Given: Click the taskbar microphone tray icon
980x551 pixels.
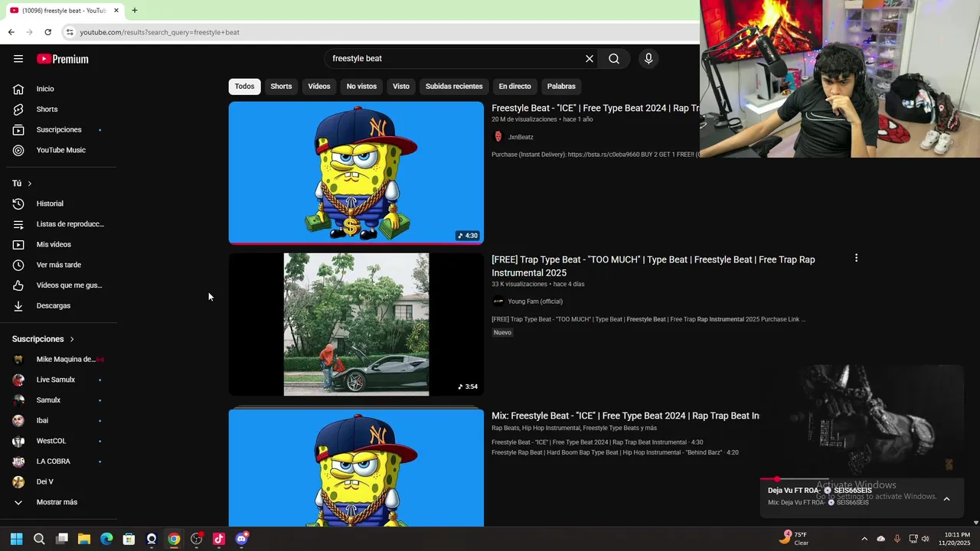Looking at the screenshot, I should (x=897, y=539).
